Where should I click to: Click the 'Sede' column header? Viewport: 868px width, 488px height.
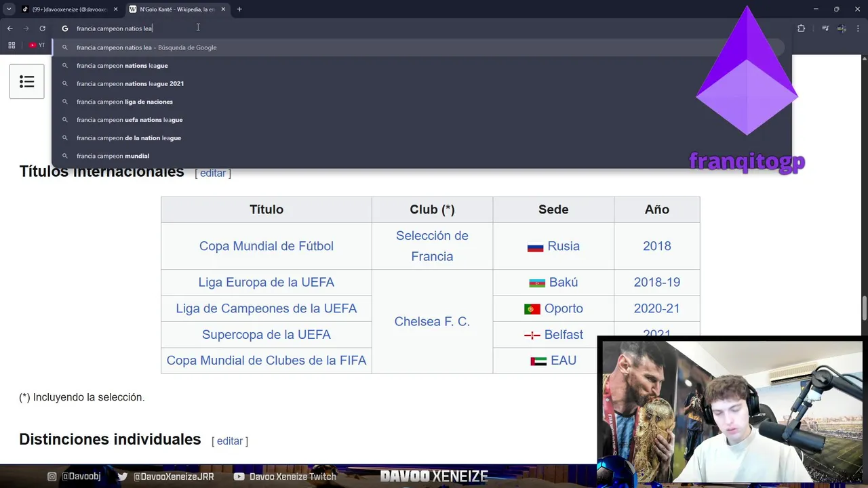pos(553,209)
